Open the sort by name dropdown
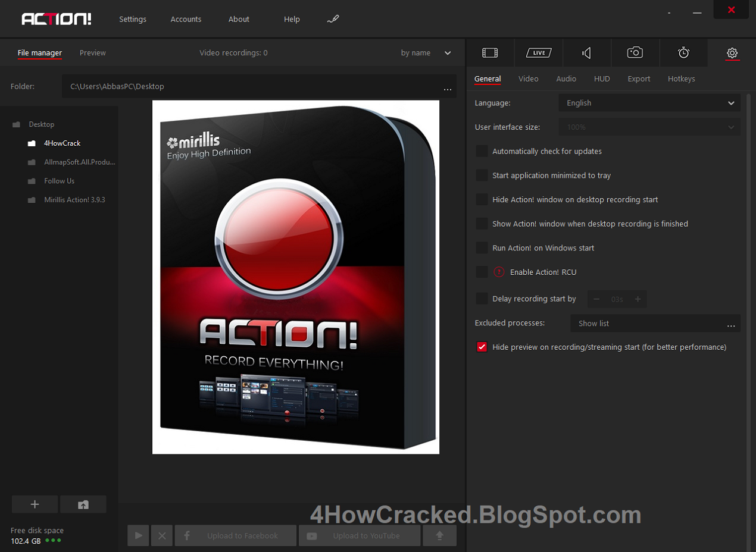The height and width of the screenshot is (552, 756). point(426,53)
